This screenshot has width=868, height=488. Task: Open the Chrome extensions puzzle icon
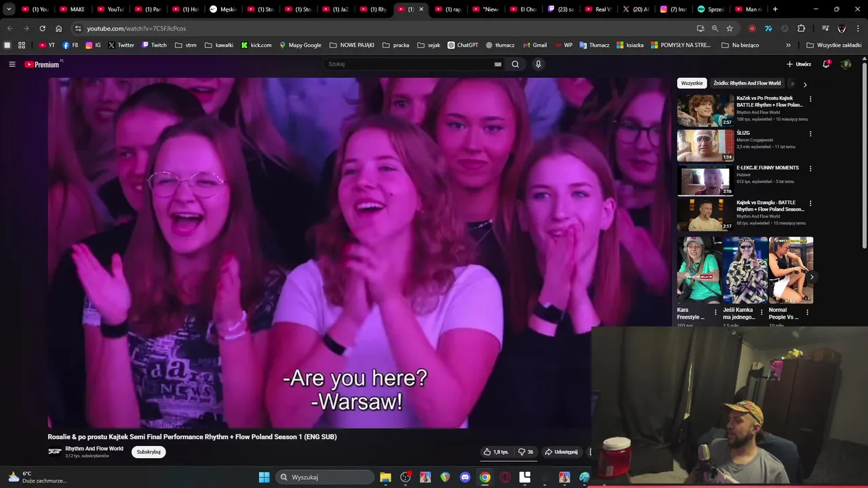click(x=801, y=28)
